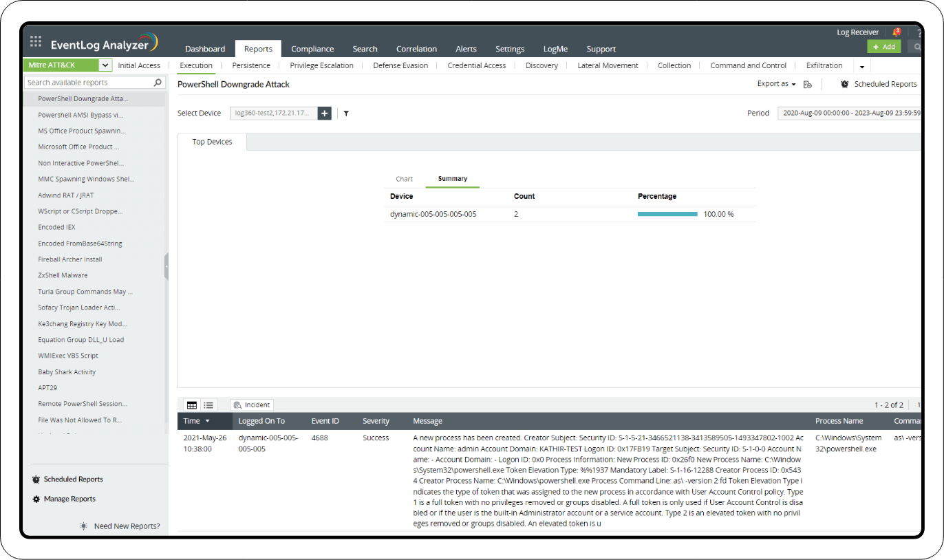Image resolution: width=944 pixels, height=560 pixels.
Task: Collapse the left reports sidebar handle
Action: (x=166, y=266)
